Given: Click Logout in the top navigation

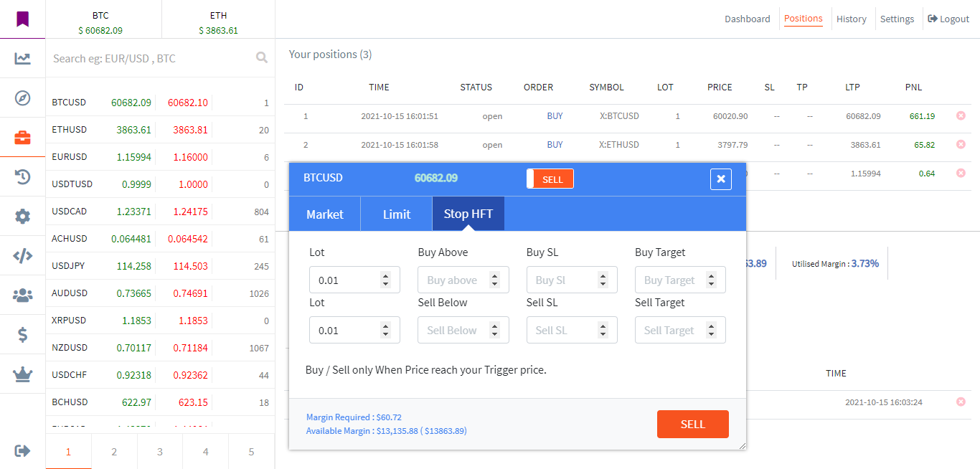Looking at the screenshot, I should coord(948,19).
